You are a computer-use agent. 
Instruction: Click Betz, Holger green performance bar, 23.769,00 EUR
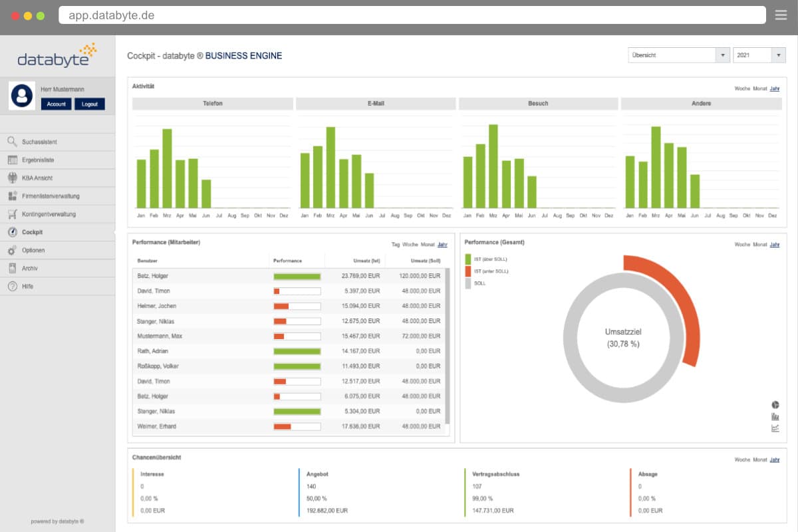pyautogui.click(x=297, y=276)
